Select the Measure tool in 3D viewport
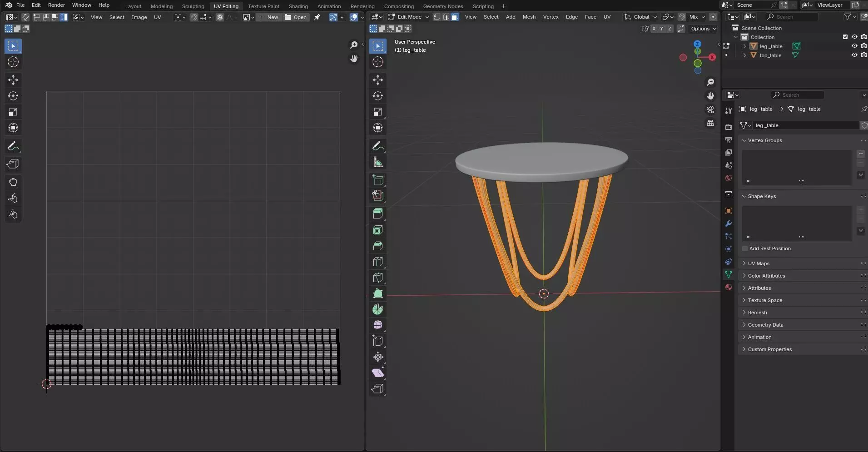Image resolution: width=868 pixels, height=452 pixels. (x=378, y=162)
